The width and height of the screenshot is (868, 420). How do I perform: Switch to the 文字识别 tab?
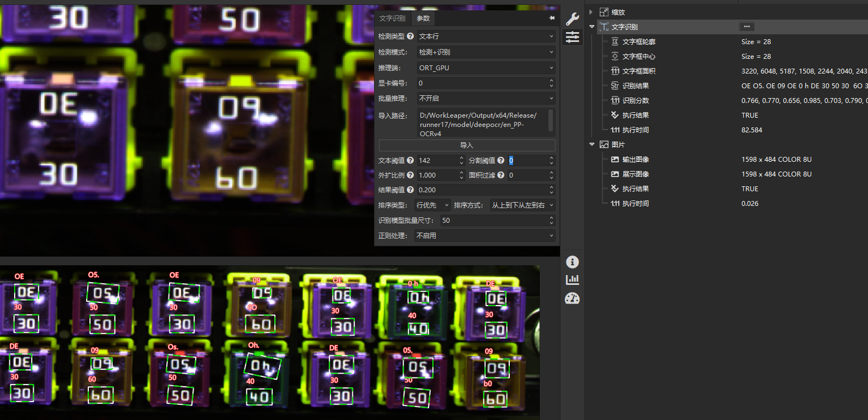392,18
